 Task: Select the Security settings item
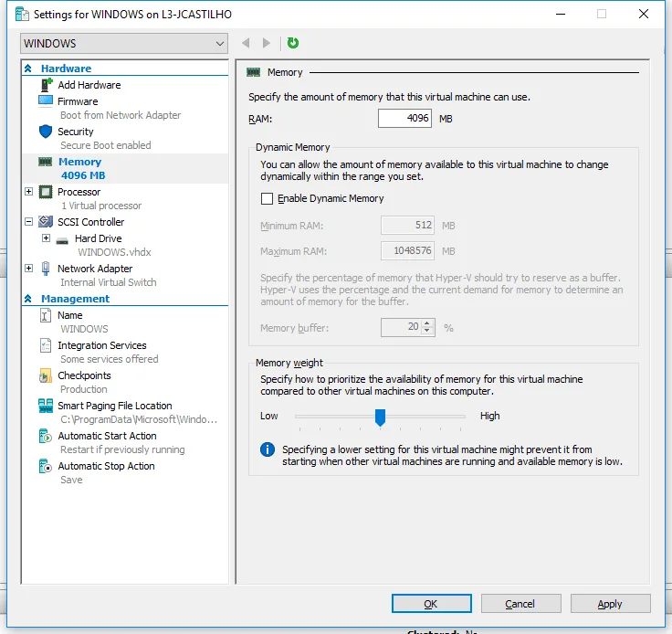(76, 132)
